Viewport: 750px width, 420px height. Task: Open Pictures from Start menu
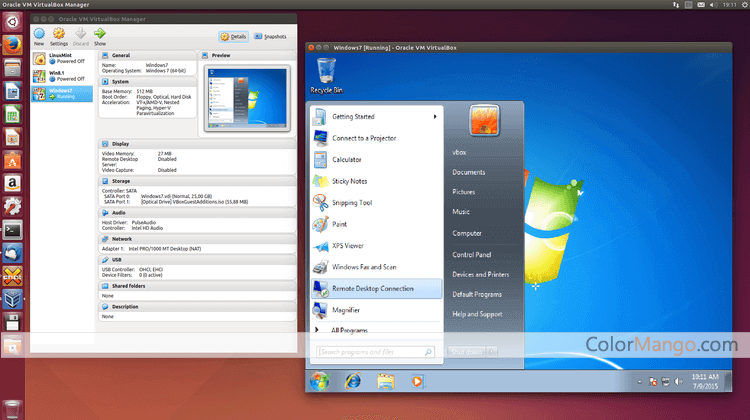[463, 192]
